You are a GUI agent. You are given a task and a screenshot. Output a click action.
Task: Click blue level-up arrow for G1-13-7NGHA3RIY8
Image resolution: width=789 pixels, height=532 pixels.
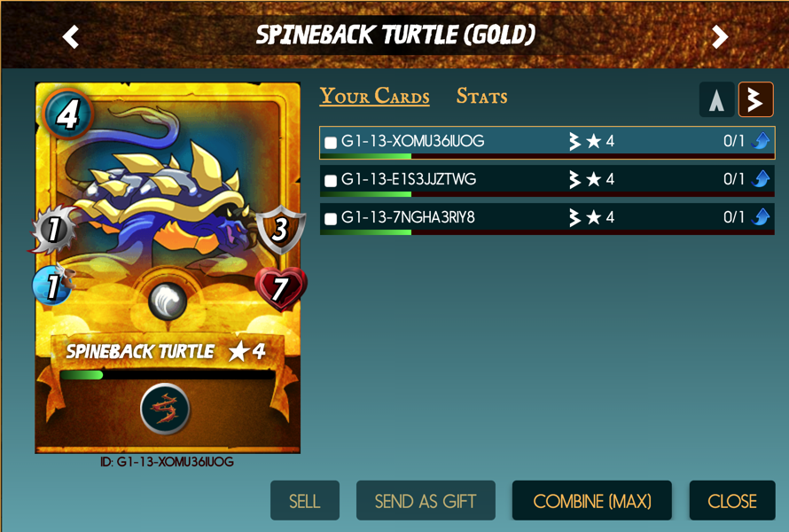[x=761, y=217]
